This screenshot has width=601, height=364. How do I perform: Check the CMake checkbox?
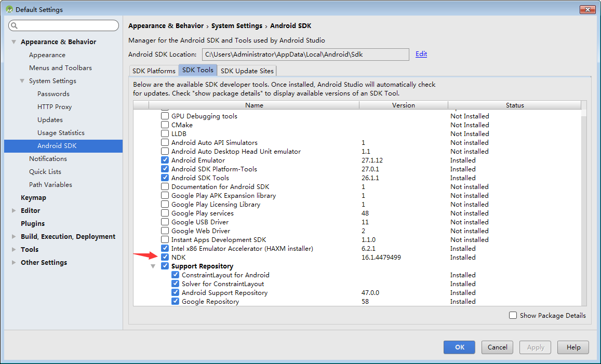(x=165, y=125)
